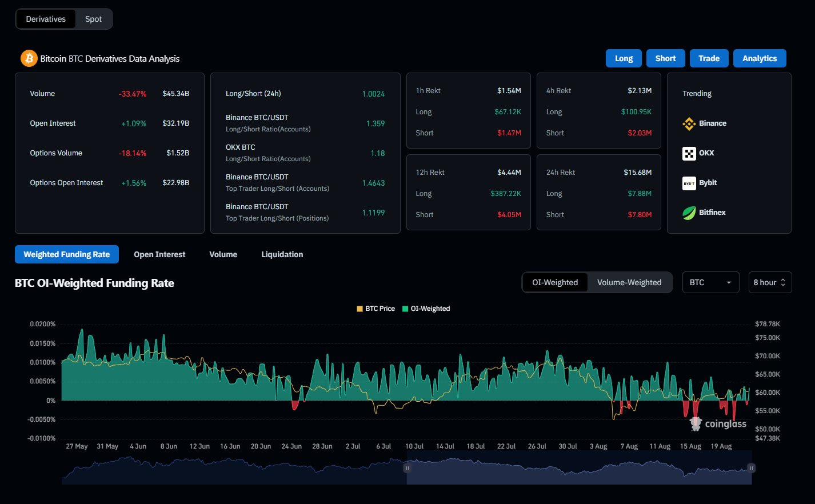Click the blue Short button
815x504 pixels.
click(665, 58)
